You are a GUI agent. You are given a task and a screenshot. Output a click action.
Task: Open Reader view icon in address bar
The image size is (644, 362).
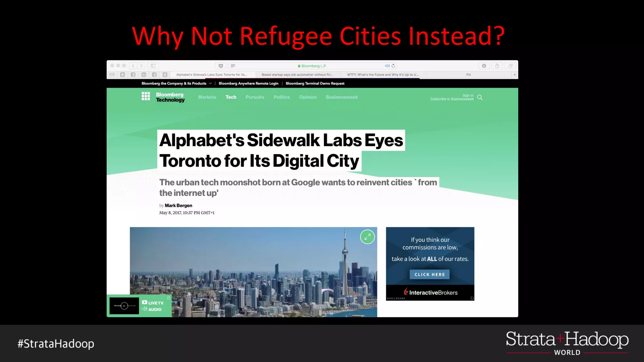click(x=233, y=66)
